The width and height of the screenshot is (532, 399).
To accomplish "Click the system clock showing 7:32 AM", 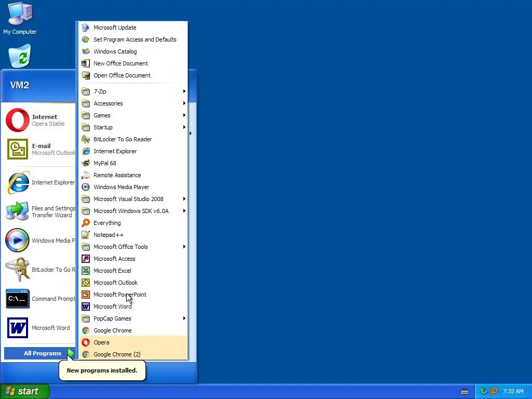I will (x=513, y=391).
